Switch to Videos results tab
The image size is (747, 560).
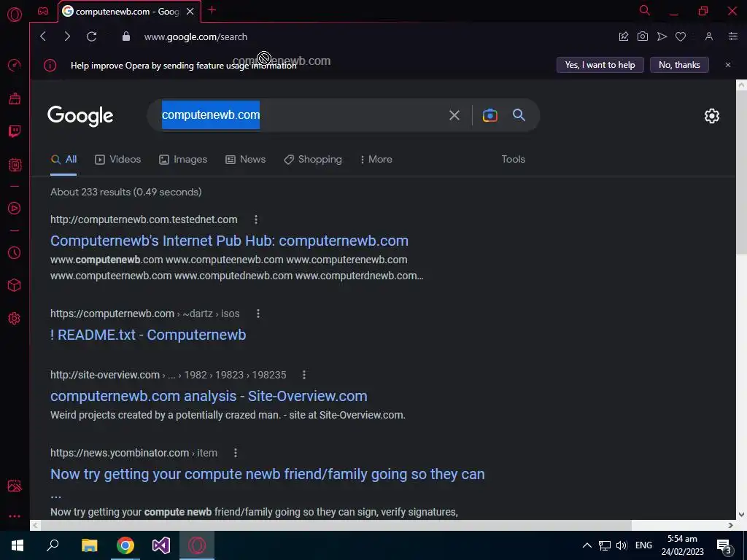tap(117, 160)
